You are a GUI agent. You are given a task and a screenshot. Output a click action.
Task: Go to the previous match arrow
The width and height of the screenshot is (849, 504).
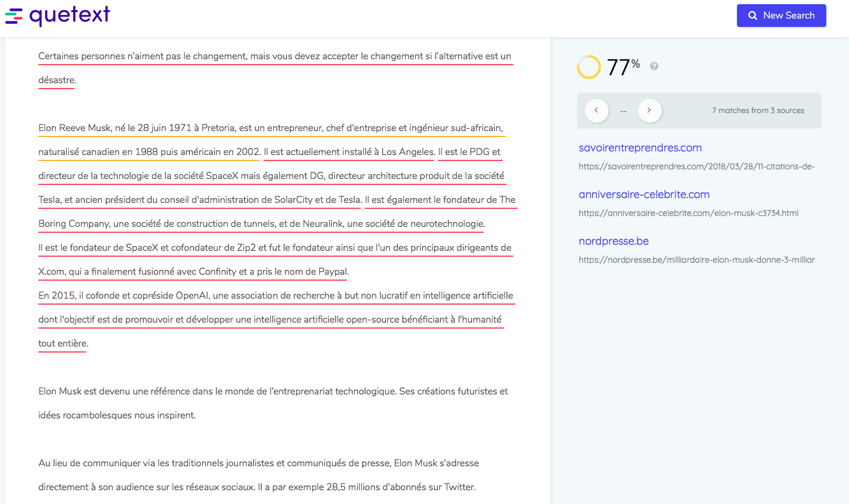[597, 111]
